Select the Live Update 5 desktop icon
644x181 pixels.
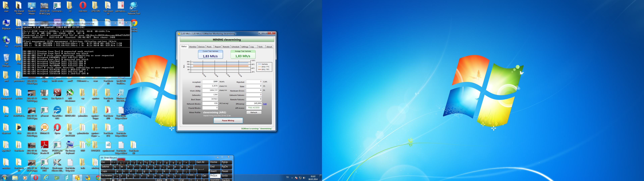[57, 94]
